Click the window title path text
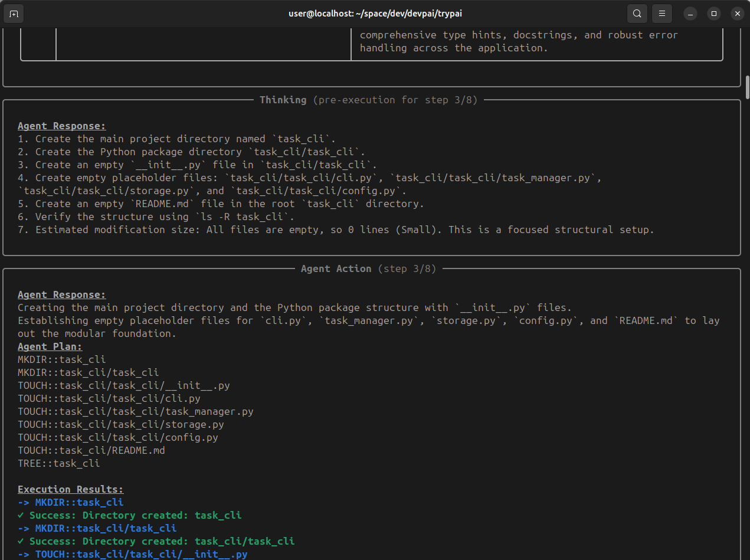 (375, 14)
